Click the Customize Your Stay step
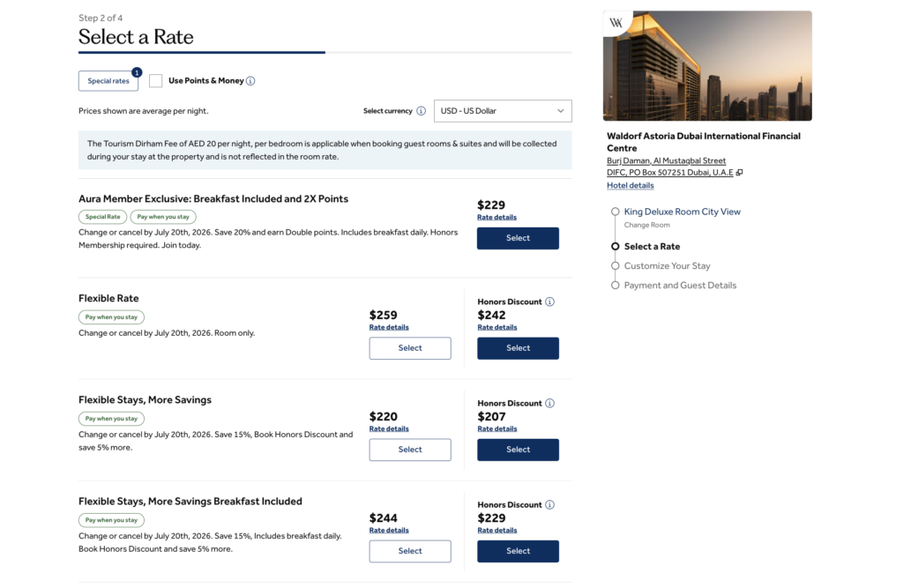Image resolution: width=903 pixels, height=588 pixels. (x=667, y=266)
